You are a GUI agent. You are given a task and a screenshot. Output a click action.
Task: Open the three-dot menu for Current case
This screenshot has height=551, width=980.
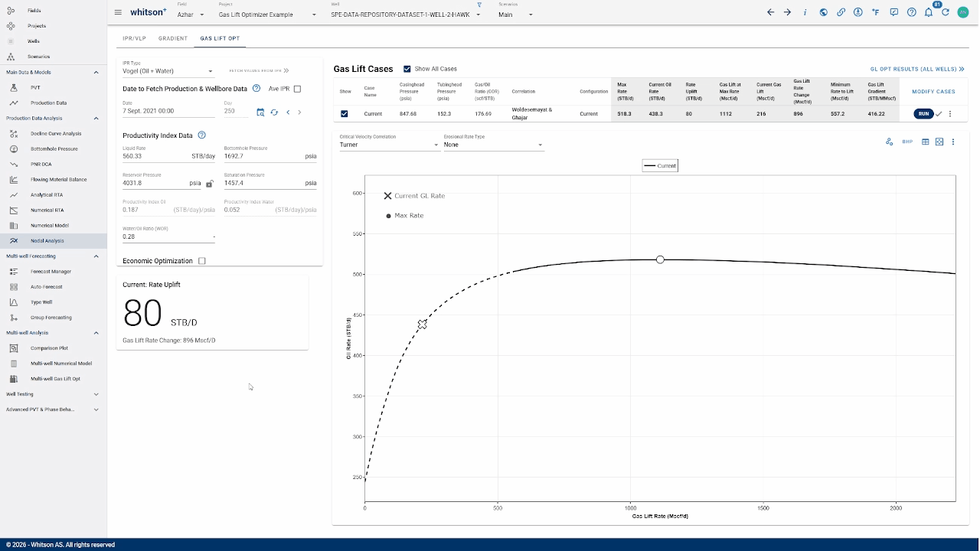click(950, 114)
